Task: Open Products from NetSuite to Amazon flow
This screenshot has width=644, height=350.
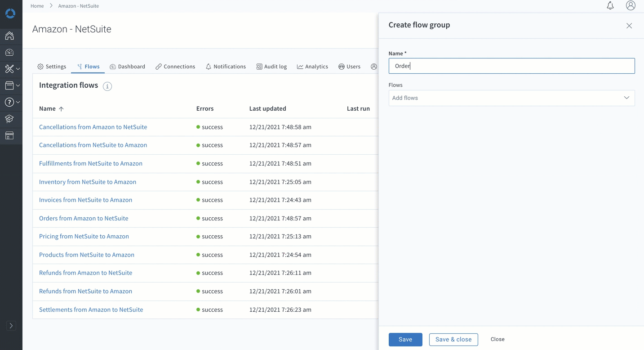Action: 87,255
